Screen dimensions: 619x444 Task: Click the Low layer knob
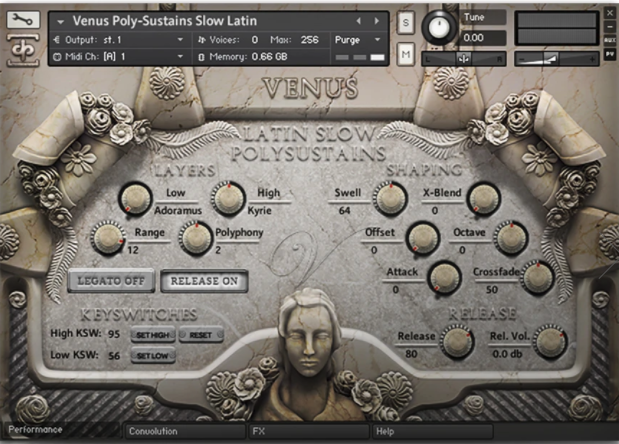pyautogui.click(x=135, y=199)
